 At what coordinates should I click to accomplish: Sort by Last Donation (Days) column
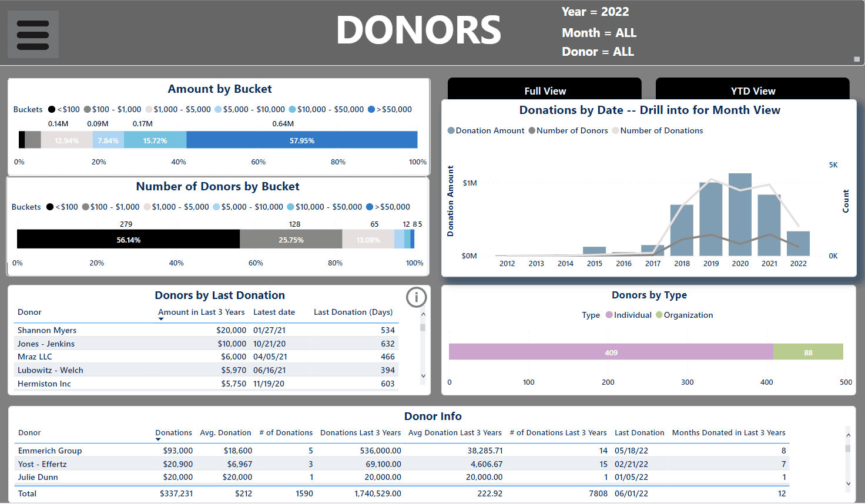coord(353,312)
